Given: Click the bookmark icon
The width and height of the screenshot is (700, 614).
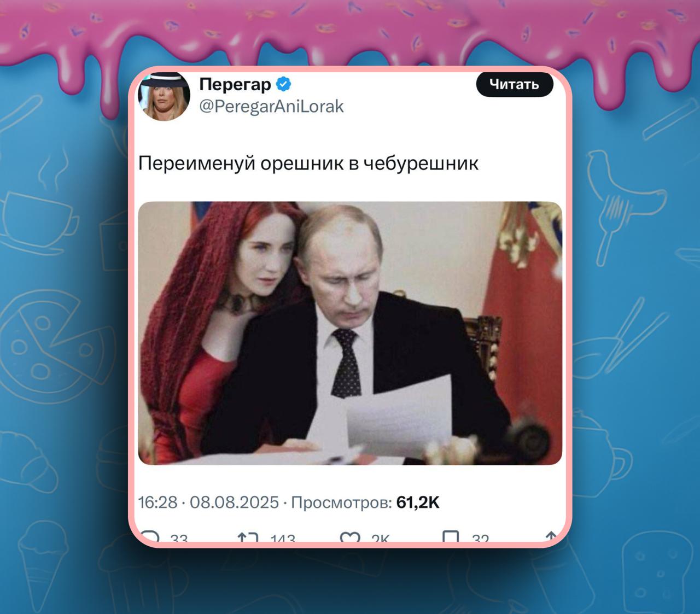Looking at the screenshot, I should click(451, 537).
